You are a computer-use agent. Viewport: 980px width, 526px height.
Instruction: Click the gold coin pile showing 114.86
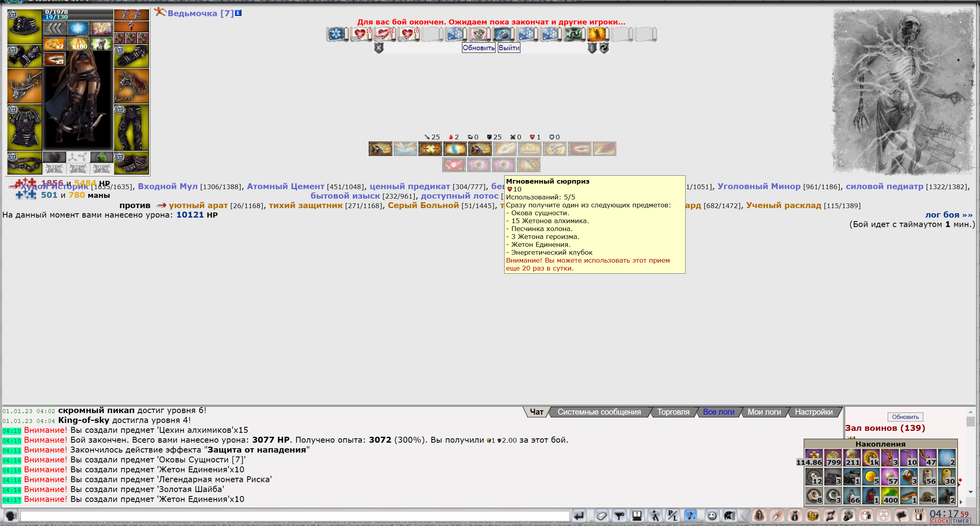[813, 457]
